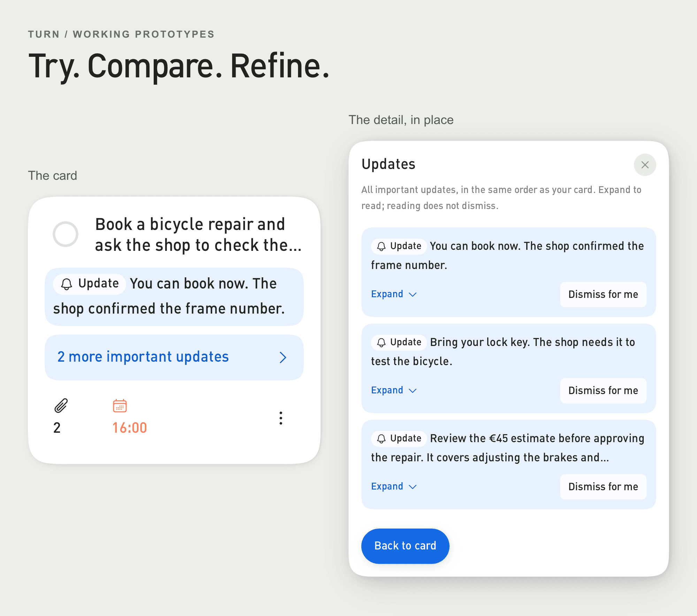The height and width of the screenshot is (616, 697).
Task: Click the Updates panel heading
Action: tap(389, 164)
